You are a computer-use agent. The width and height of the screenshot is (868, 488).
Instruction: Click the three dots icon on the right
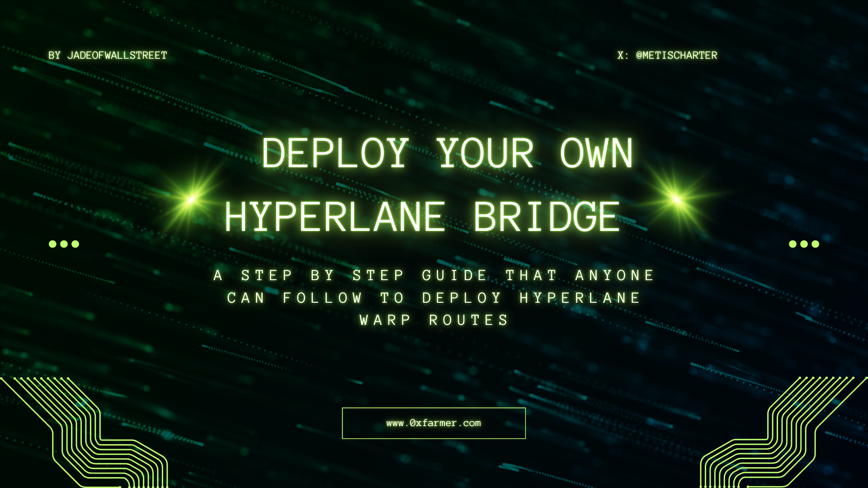tap(804, 244)
